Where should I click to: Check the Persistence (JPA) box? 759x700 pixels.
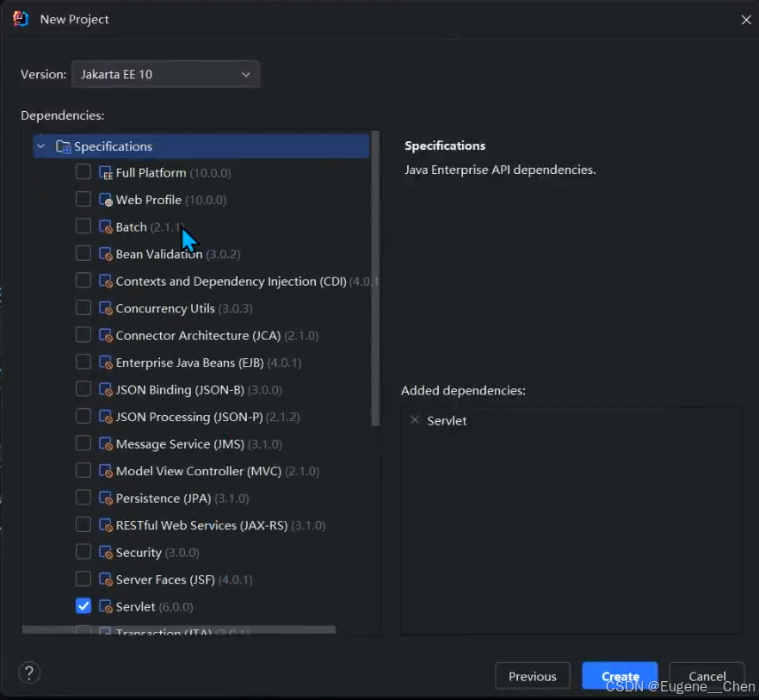pos(83,498)
